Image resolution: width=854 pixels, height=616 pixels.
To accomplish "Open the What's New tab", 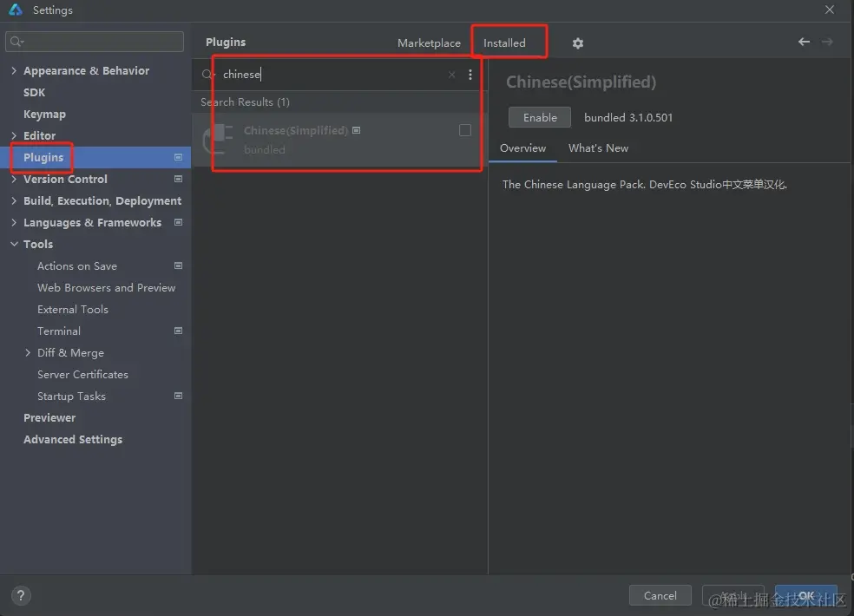I will [598, 148].
